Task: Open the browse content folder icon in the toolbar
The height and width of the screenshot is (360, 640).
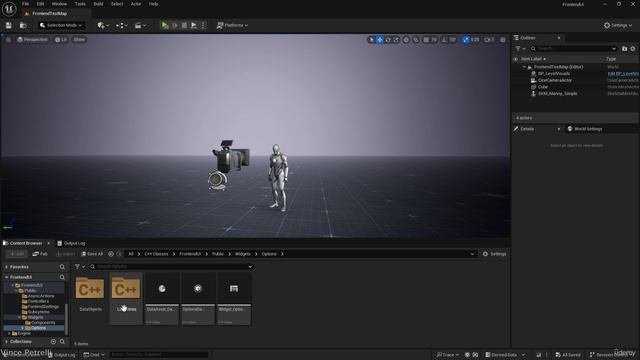Action: pyautogui.click(x=23, y=25)
